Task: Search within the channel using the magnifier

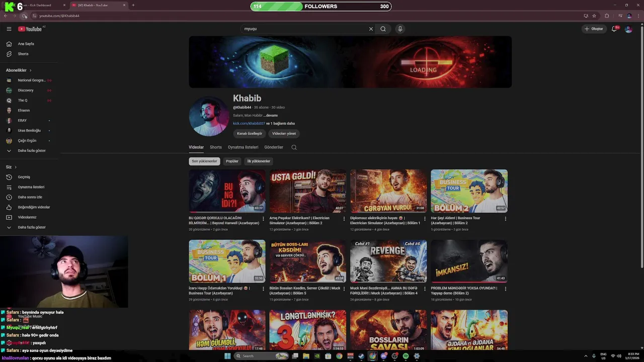Action: pos(294,147)
